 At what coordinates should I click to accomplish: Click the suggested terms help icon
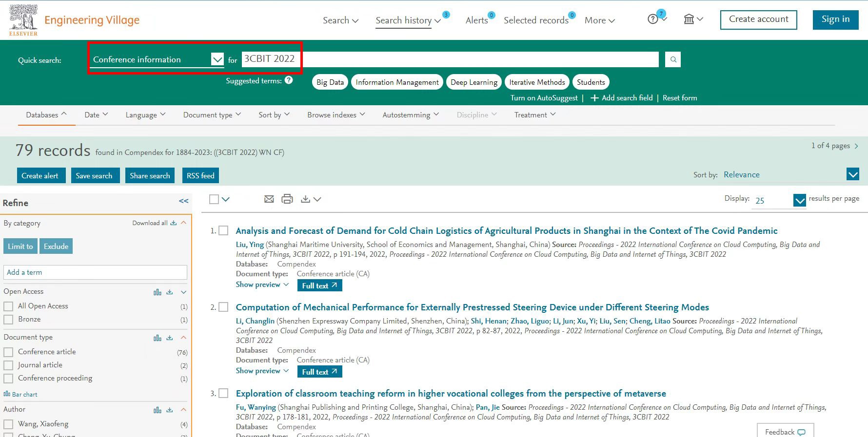pos(289,80)
